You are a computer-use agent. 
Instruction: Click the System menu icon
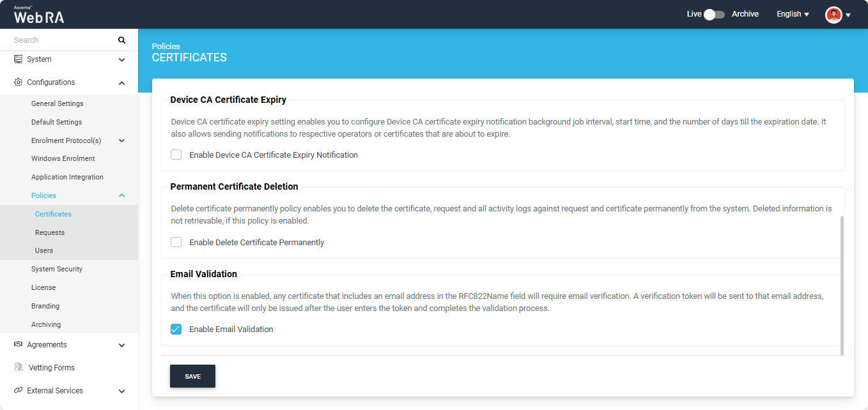pyautogui.click(x=18, y=59)
